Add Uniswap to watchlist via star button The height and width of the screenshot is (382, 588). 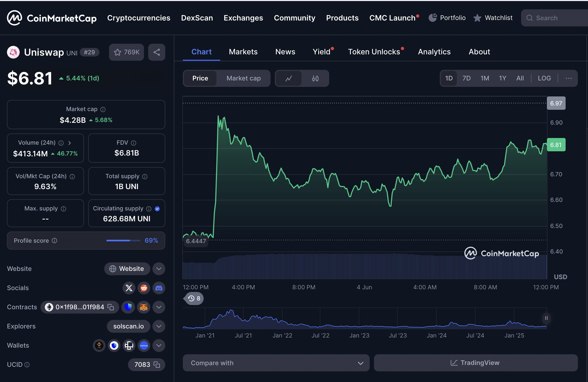point(126,52)
